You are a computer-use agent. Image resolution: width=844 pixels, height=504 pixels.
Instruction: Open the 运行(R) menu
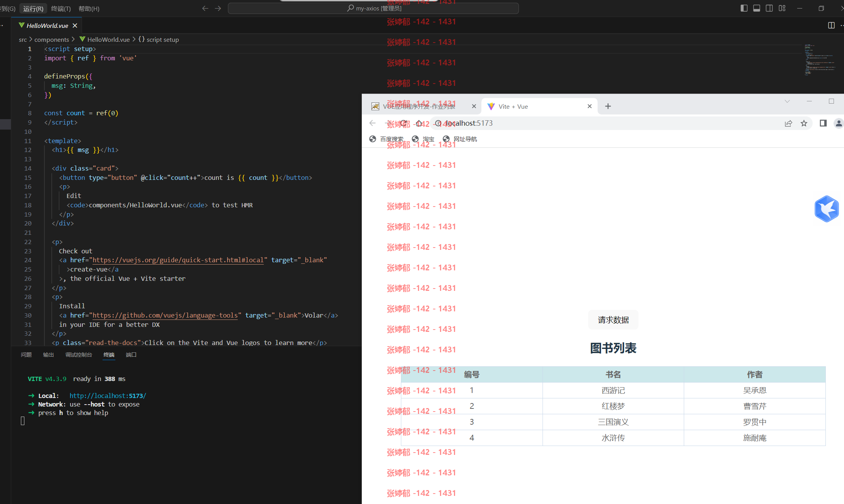coord(33,9)
